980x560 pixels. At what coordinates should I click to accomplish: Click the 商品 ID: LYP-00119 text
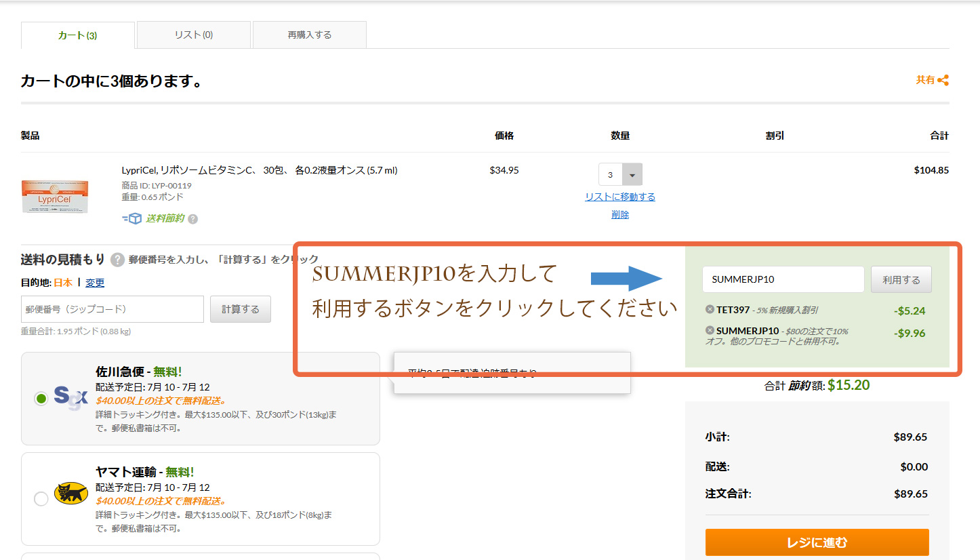tap(157, 185)
